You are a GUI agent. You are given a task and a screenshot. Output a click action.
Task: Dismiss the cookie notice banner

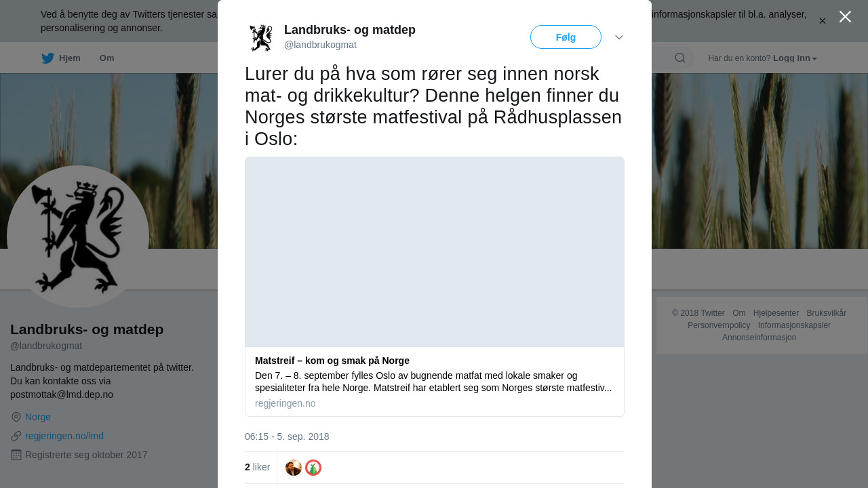(x=823, y=21)
